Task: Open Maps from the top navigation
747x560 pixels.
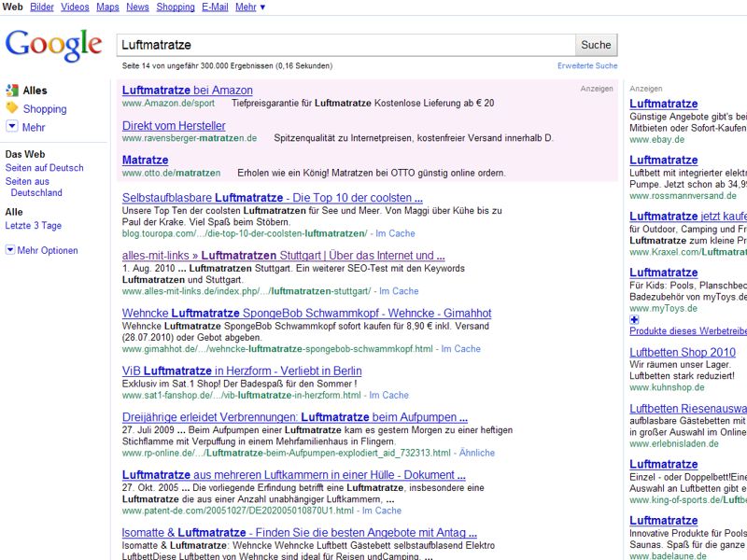Action: (x=107, y=7)
